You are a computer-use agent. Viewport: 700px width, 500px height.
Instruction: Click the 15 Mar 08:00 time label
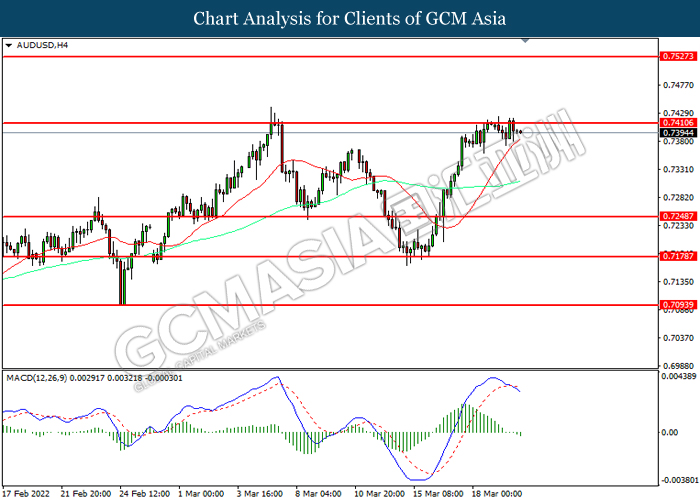(x=438, y=494)
